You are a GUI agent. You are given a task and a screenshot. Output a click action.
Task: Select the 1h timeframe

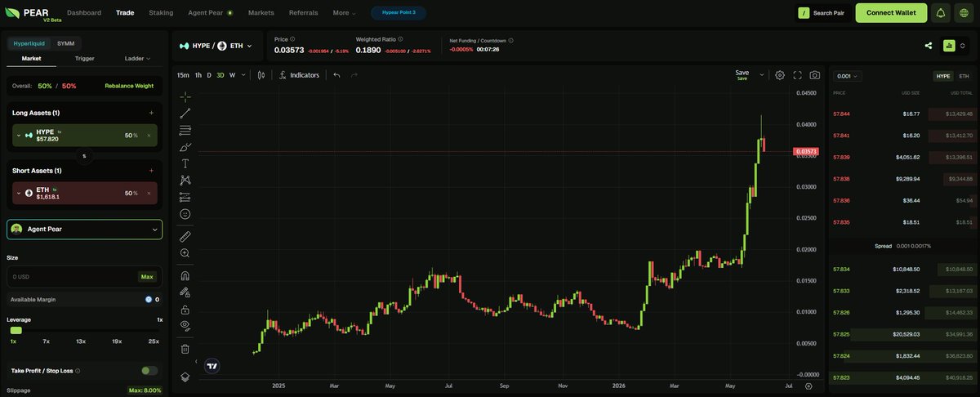[198, 75]
